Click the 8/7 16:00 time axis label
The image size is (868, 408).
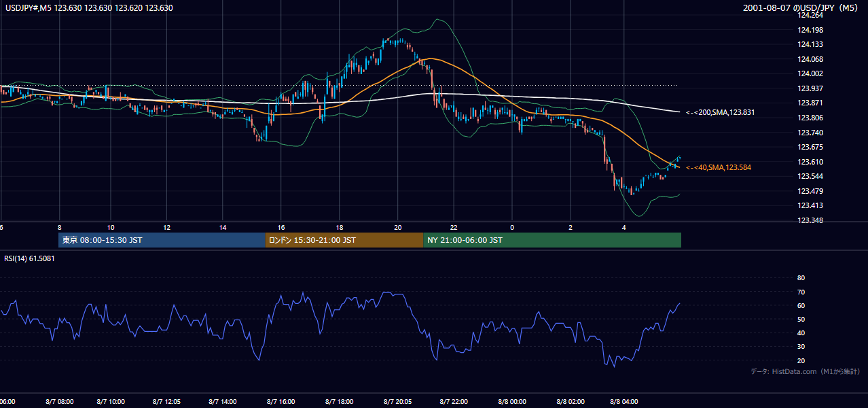(281, 402)
